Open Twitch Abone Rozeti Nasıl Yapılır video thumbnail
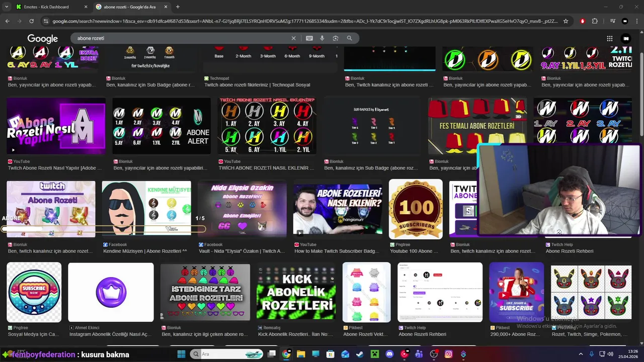Screen dimensions: 644x362 [x=56, y=126]
